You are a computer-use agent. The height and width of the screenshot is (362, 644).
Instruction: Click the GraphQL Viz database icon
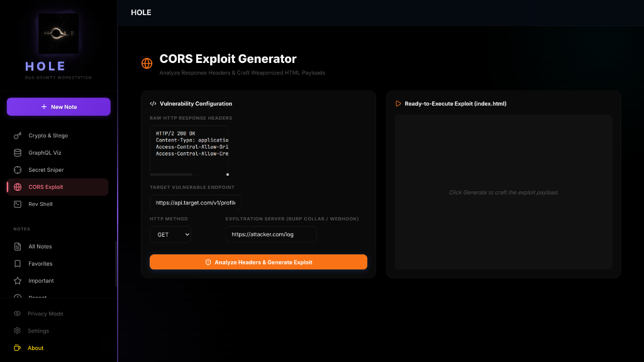click(18, 152)
